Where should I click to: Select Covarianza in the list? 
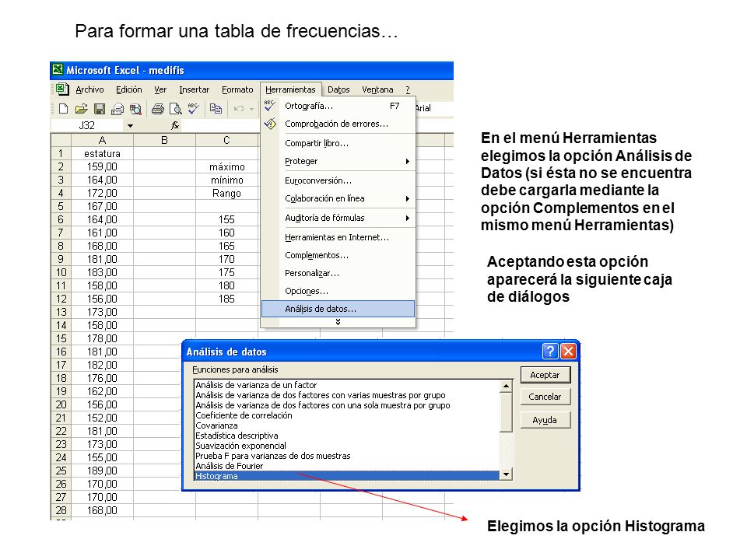pyautogui.click(x=347, y=425)
